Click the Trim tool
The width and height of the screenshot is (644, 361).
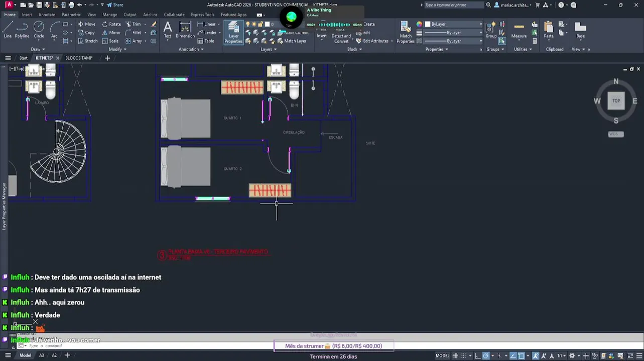pyautogui.click(x=133, y=24)
